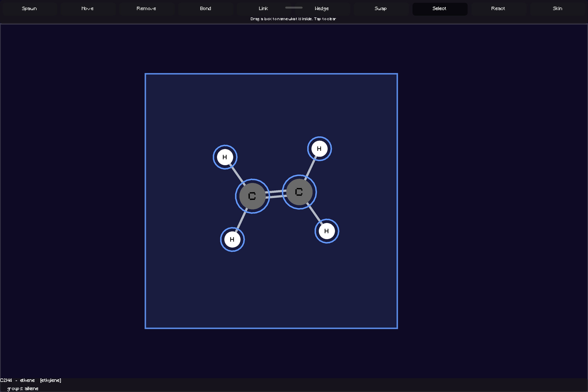Image resolution: width=588 pixels, height=392 pixels.
Task: Click the lower-right hydrogen atom
Action: [x=327, y=231]
